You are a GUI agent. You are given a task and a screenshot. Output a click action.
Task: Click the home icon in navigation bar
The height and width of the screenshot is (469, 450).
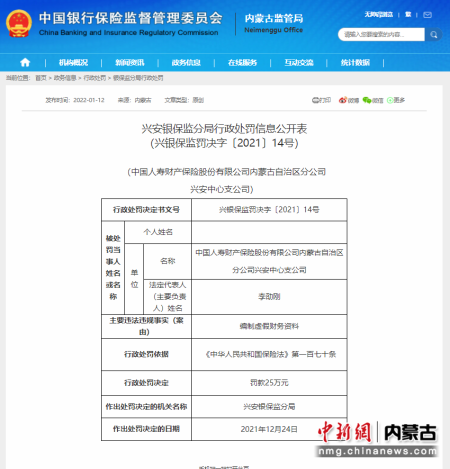tap(25, 62)
